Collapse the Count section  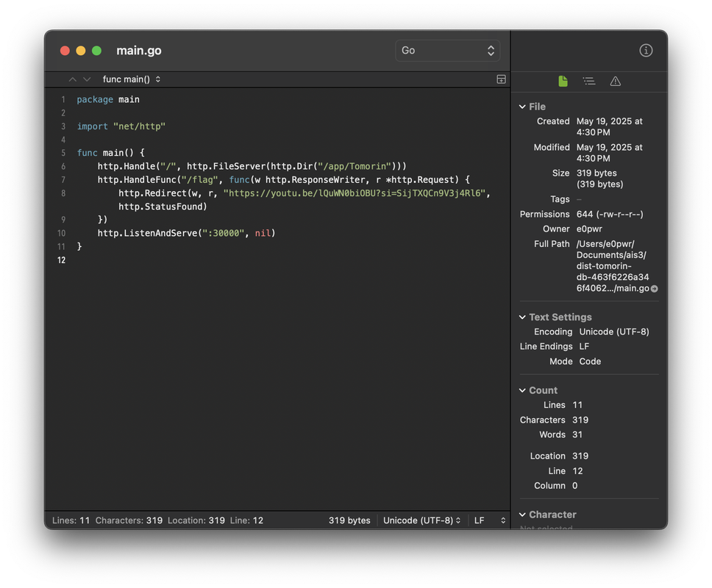522,390
